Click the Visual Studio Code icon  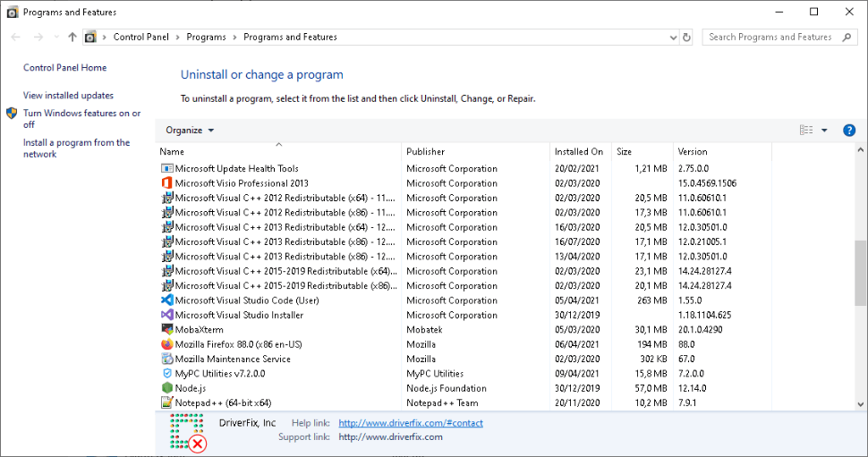tap(166, 300)
